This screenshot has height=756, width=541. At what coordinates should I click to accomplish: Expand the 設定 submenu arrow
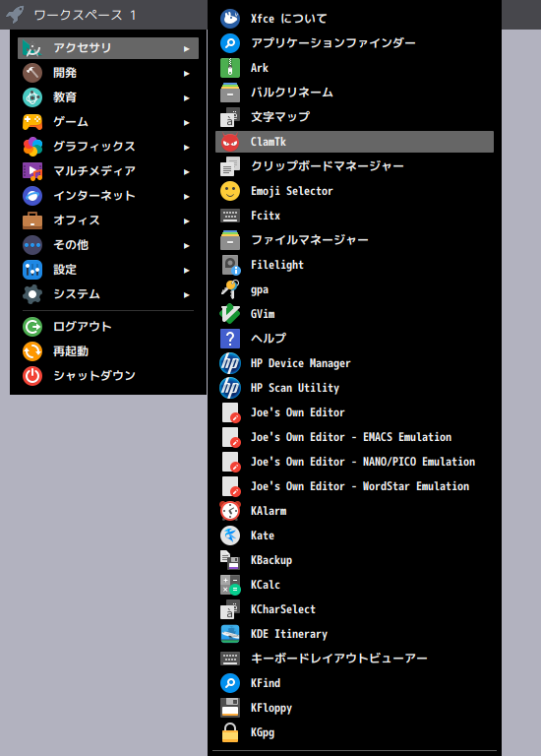[187, 270]
